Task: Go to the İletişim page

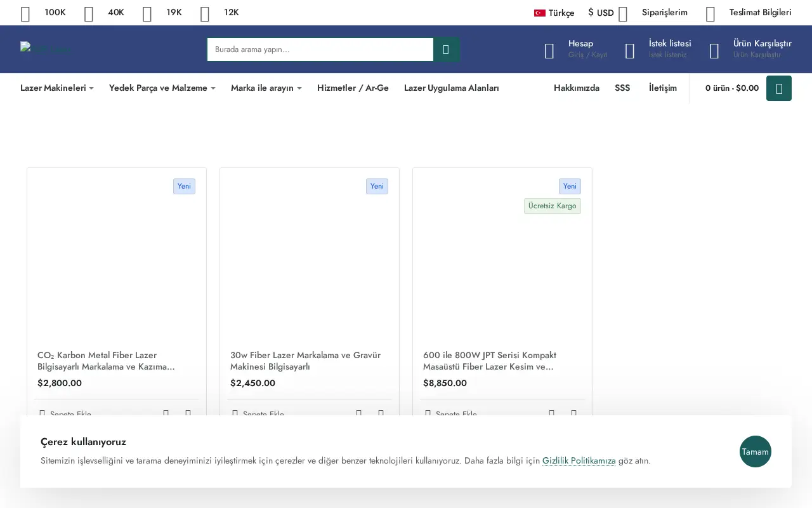Action: pyautogui.click(x=663, y=88)
